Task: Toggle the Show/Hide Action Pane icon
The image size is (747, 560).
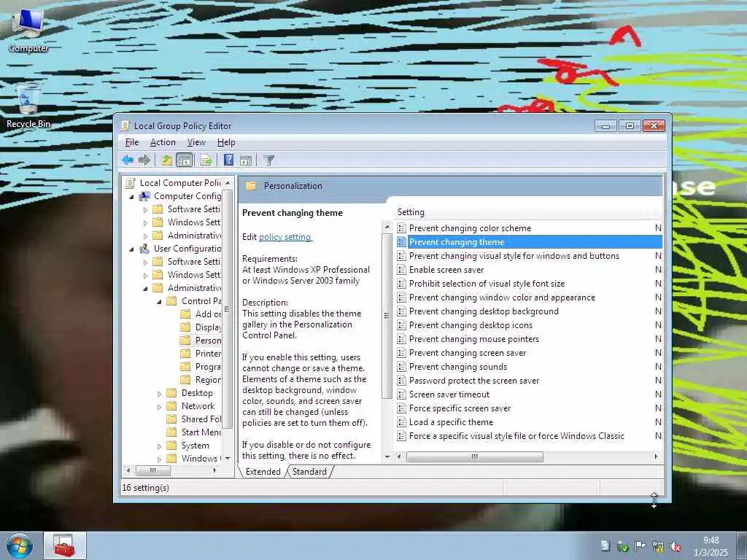Action: tap(246, 160)
